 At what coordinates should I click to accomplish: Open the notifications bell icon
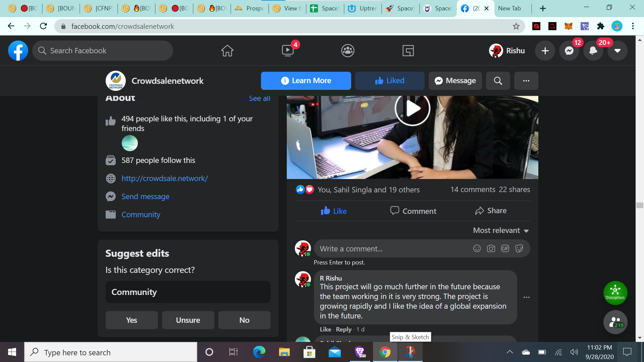coord(593,51)
